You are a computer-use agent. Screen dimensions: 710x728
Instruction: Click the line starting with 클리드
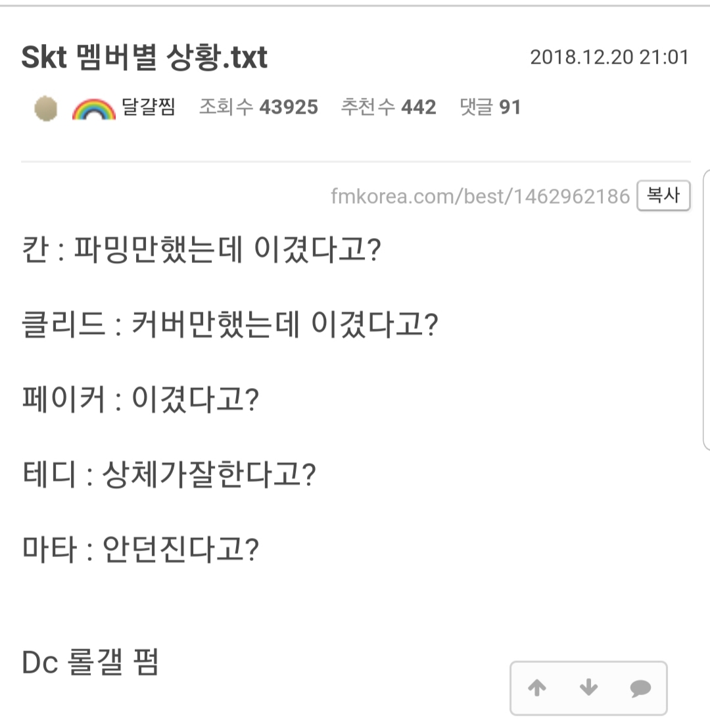point(230,325)
